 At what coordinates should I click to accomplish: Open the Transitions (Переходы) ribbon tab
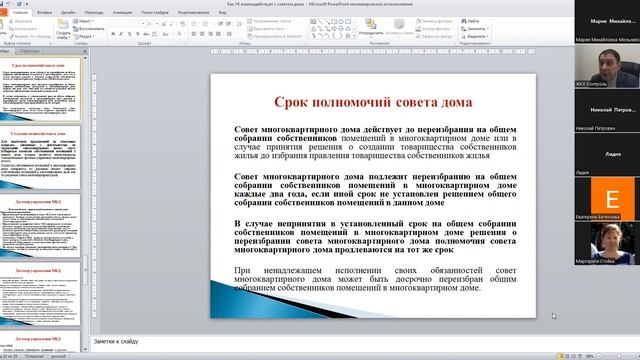click(94, 13)
